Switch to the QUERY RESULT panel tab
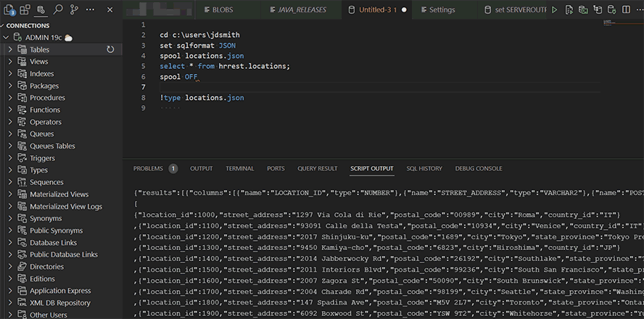 coord(317,168)
